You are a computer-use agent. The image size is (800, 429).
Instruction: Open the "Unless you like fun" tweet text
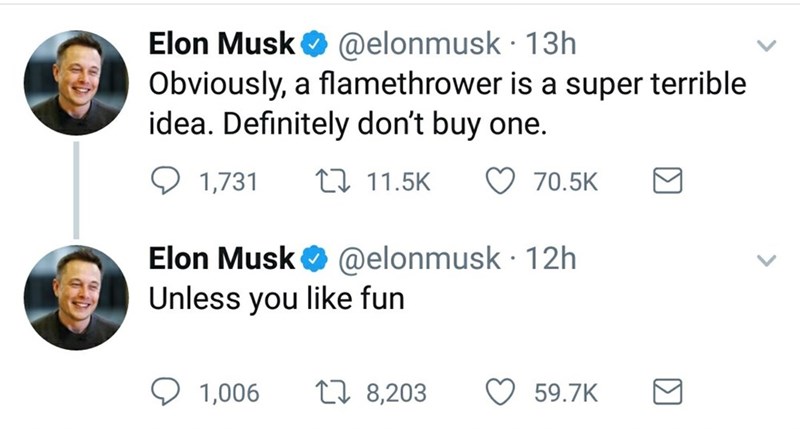point(276,297)
